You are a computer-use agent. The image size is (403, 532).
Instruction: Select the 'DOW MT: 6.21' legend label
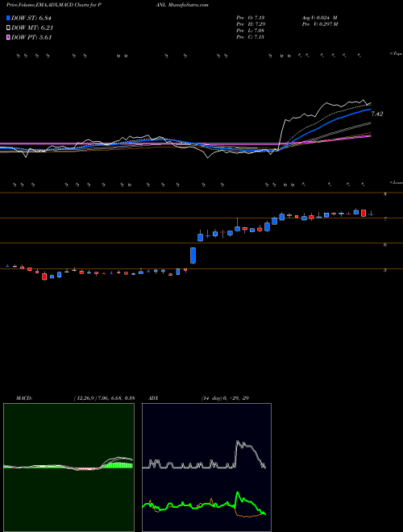(x=32, y=28)
